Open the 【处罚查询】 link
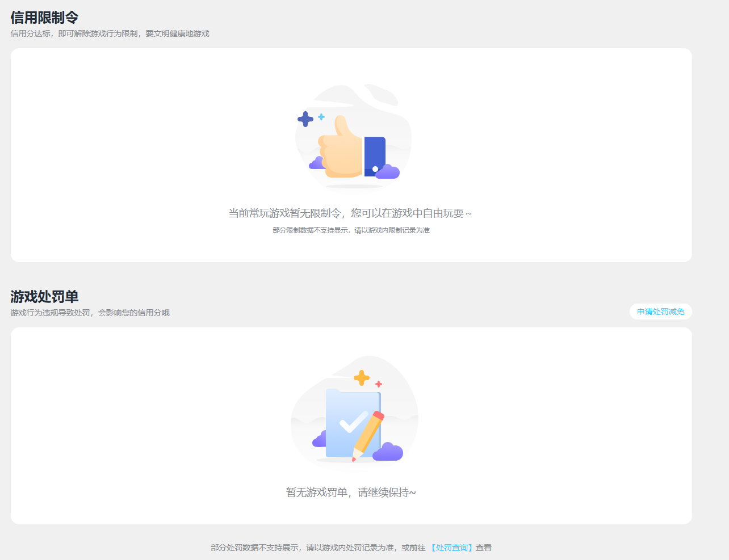The height and width of the screenshot is (560, 729). pyautogui.click(x=452, y=548)
